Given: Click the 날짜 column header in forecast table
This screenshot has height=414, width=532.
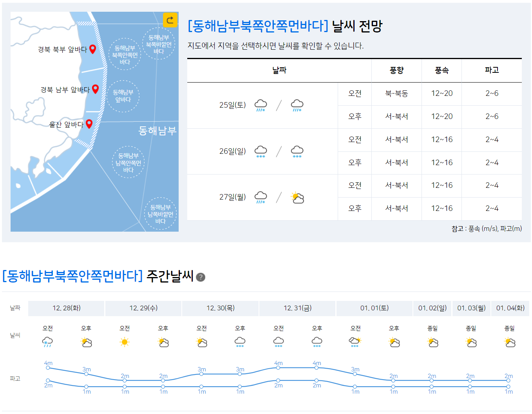Looking at the screenshot, I should pyautogui.click(x=279, y=70).
